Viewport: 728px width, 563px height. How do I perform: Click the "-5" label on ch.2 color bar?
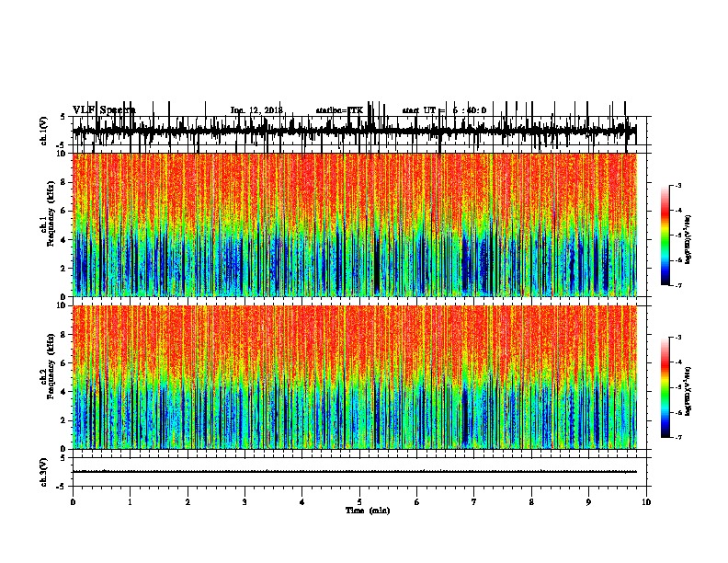click(x=678, y=387)
